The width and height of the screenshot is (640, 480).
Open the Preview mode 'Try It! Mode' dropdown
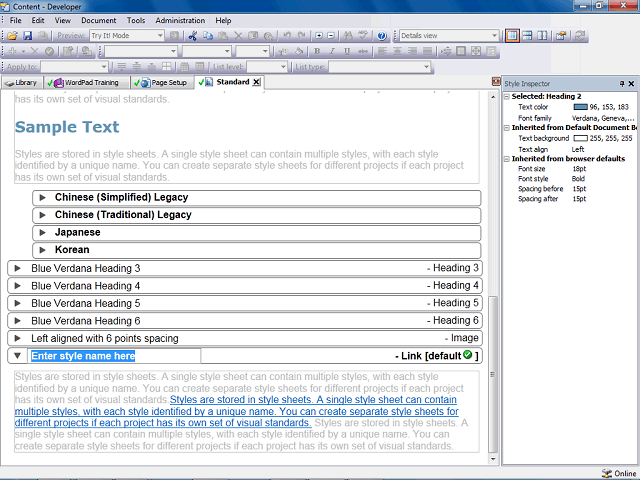coord(160,36)
